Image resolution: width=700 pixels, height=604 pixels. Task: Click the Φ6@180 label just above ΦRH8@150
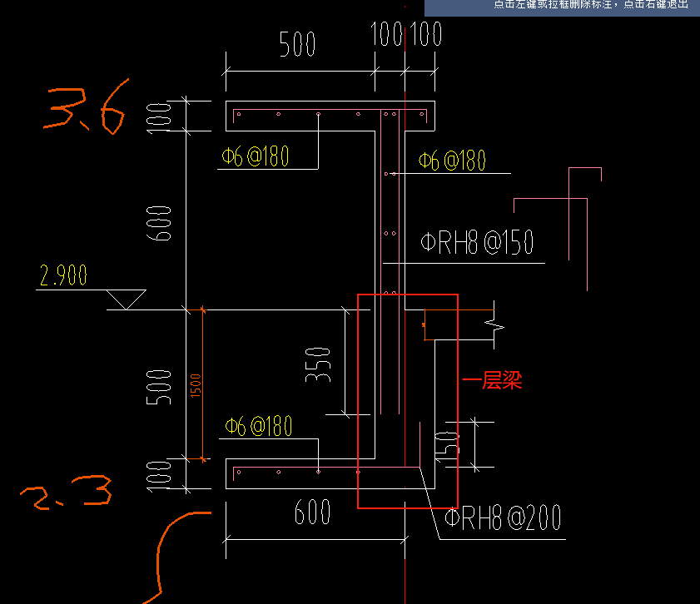coord(452,161)
